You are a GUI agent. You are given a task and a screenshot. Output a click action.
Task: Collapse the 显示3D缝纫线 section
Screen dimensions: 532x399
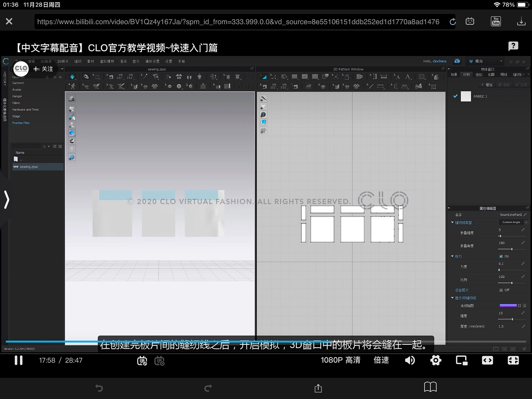coord(452,298)
